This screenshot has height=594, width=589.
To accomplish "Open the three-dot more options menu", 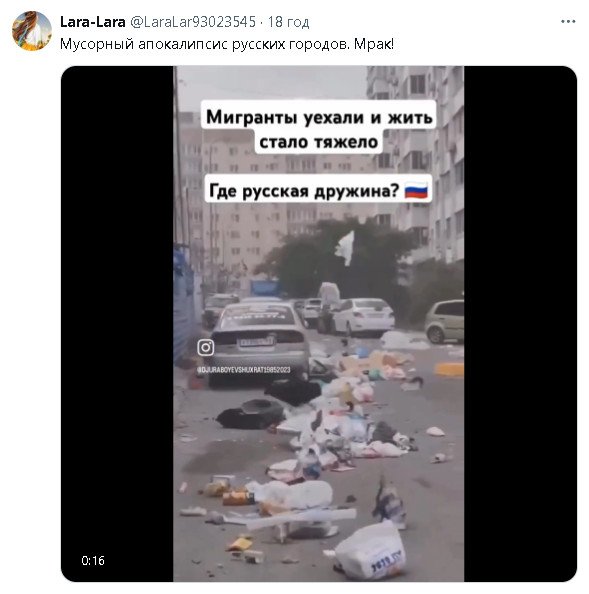I will point(568,22).
